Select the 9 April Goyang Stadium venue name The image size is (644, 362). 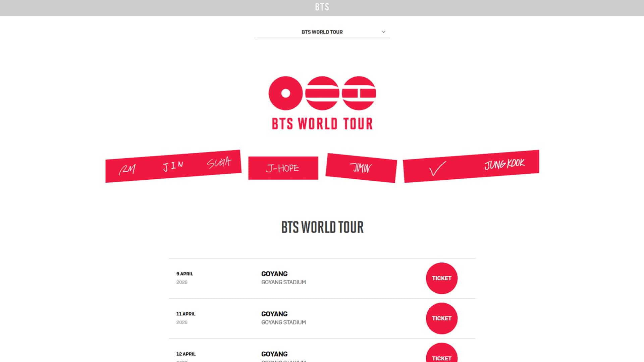(283, 282)
